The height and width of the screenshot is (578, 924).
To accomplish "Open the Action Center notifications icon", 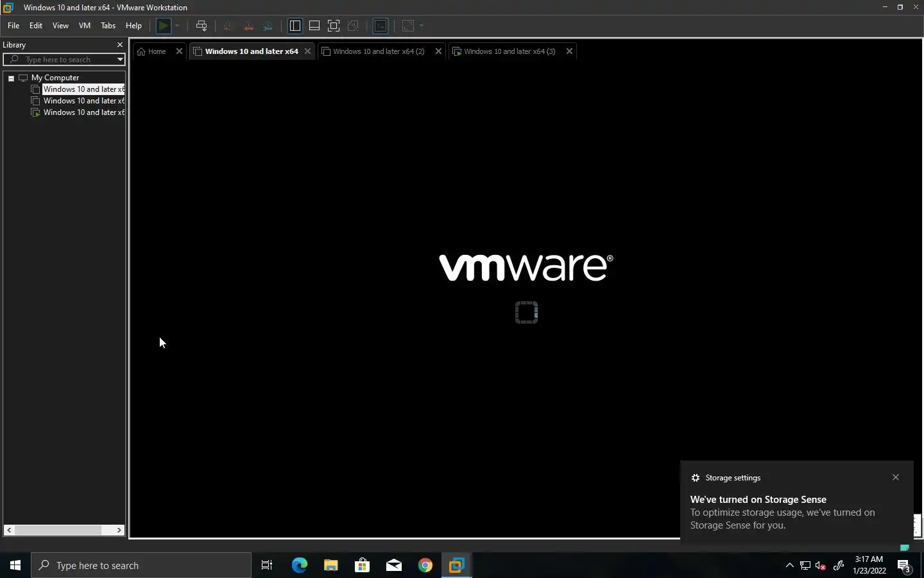I will [x=905, y=566].
